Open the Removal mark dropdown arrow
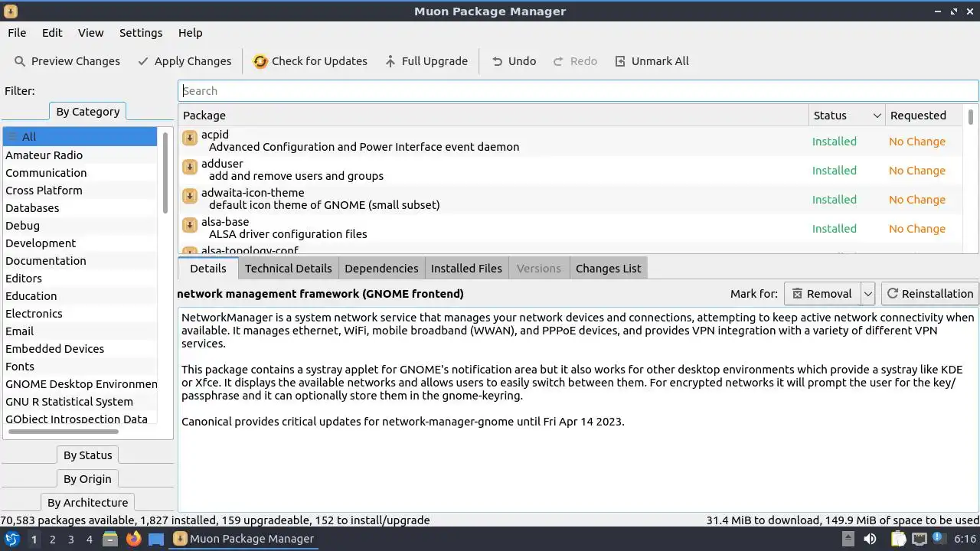The width and height of the screenshot is (980, 551). [867, 294]
